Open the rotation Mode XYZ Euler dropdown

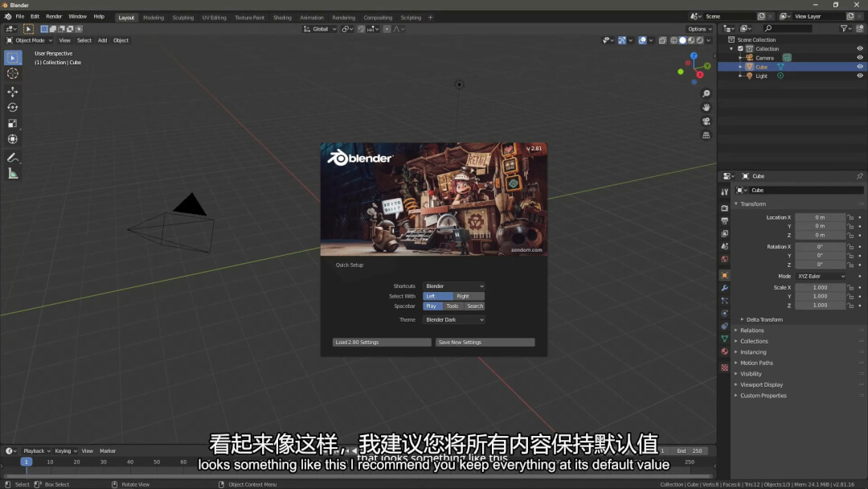tap(821, 277)
